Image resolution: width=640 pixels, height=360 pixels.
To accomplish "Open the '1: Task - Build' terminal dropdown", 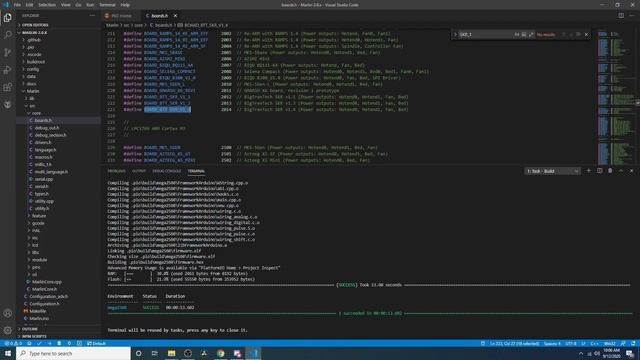I will (552, 171).
